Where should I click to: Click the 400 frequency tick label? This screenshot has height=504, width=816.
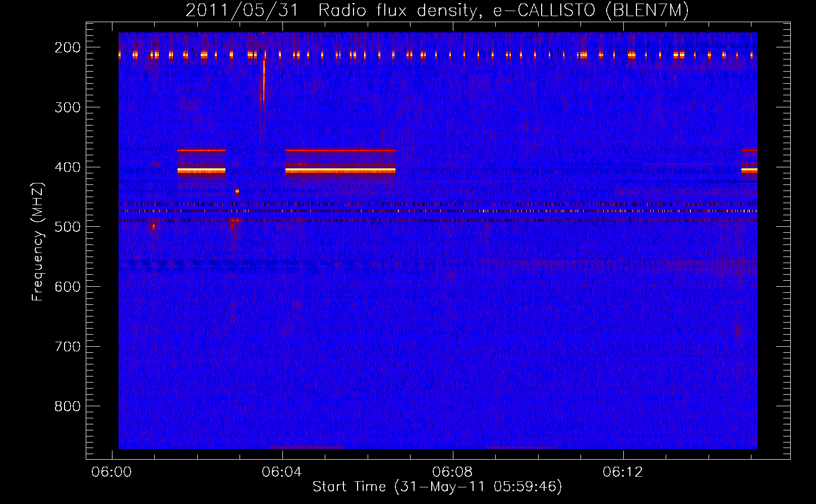coord(68,167)
